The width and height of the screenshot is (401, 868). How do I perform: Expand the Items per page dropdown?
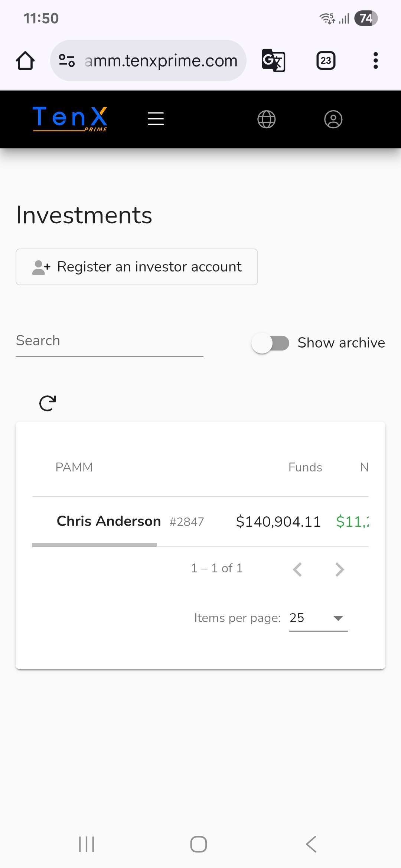click(x=318, y=618)
